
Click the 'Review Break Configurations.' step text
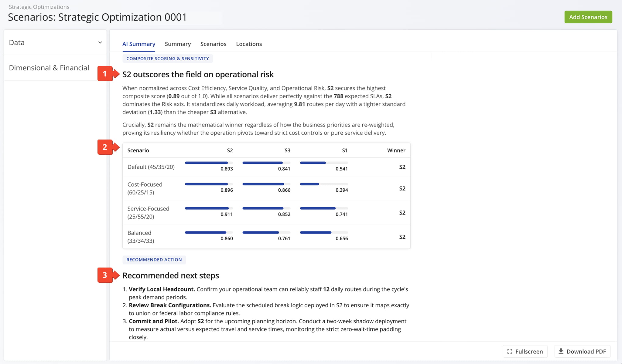pos(170,305)
